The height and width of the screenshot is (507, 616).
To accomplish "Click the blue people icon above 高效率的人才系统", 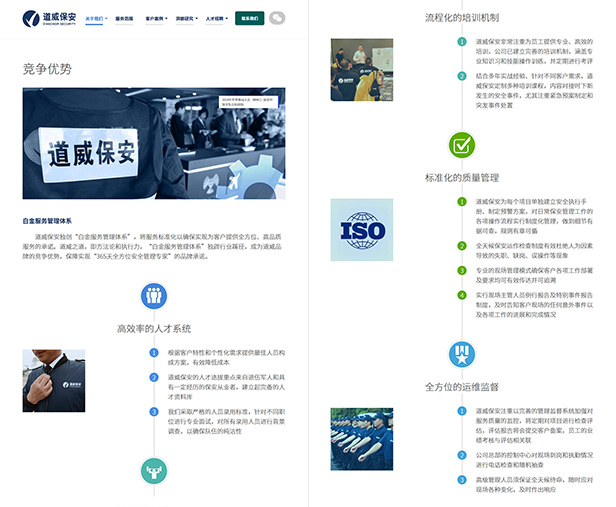I will (x=154, y=296).
